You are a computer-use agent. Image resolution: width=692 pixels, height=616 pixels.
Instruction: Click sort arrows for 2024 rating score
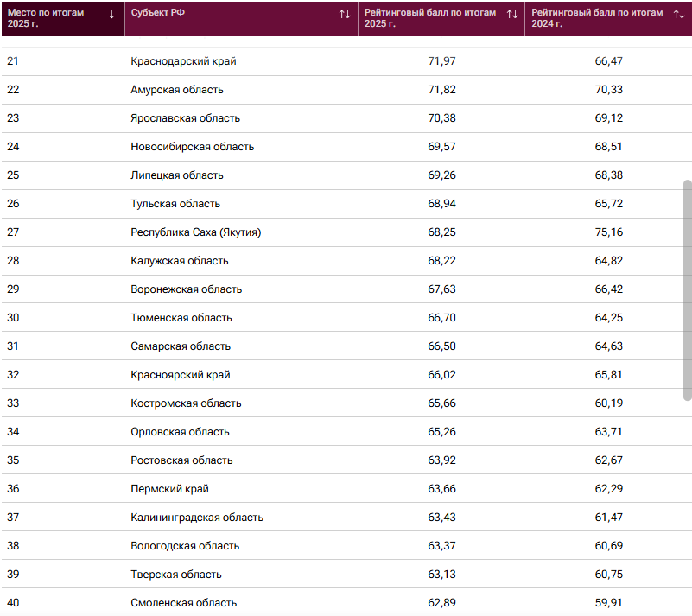(679, 15)
